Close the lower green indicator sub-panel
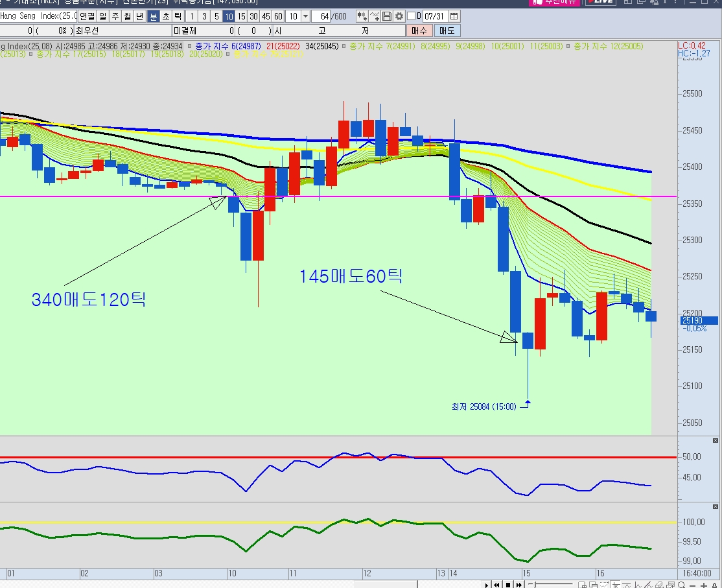This screenshot has width=722, height=588. coord(715,506)
